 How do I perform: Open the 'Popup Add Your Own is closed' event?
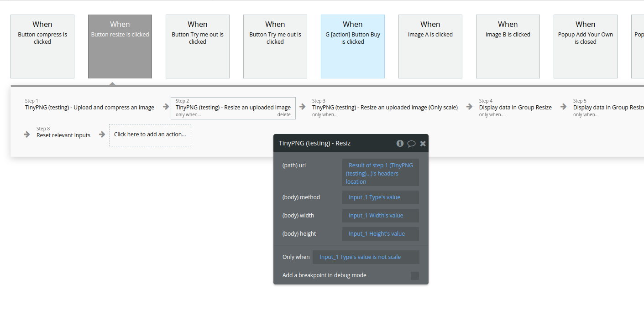tap(586, 46)
